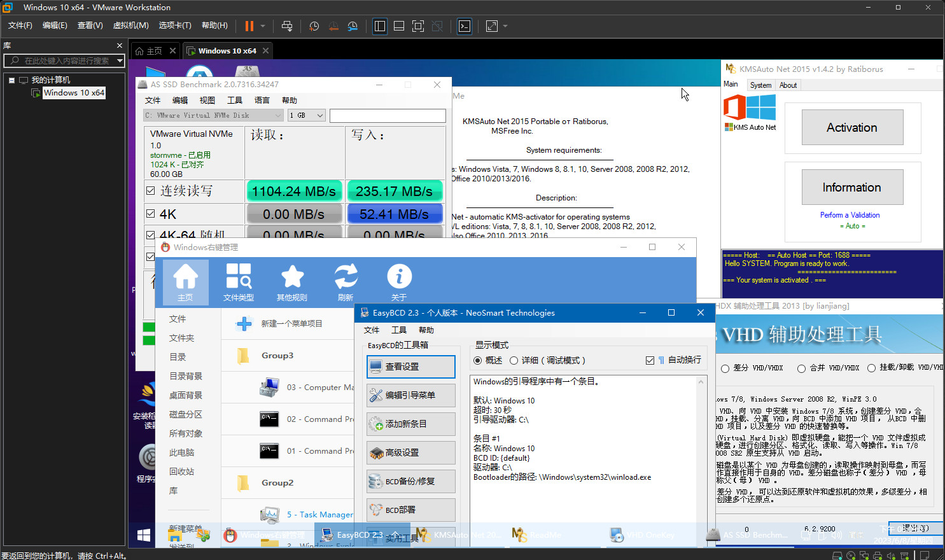Switch to VHD OneKey in the guest taskbar

pyautogui.click(x=651, y=535)
